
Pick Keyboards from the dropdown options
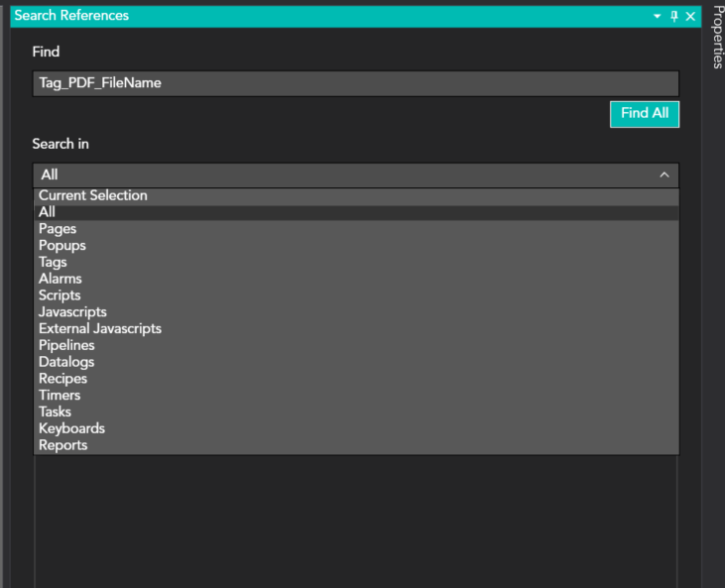71,428
